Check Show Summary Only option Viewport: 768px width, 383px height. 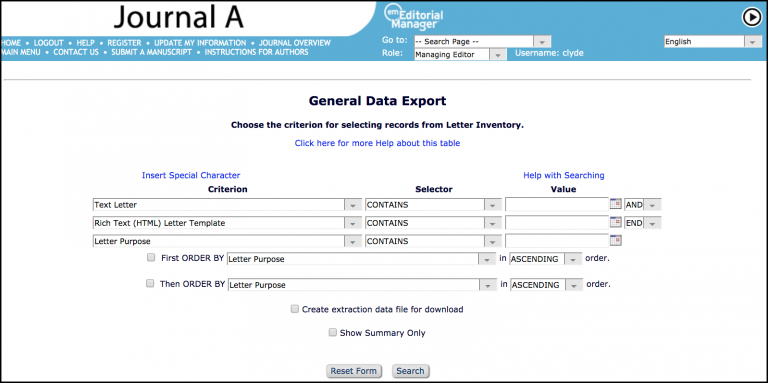(333, 333)
